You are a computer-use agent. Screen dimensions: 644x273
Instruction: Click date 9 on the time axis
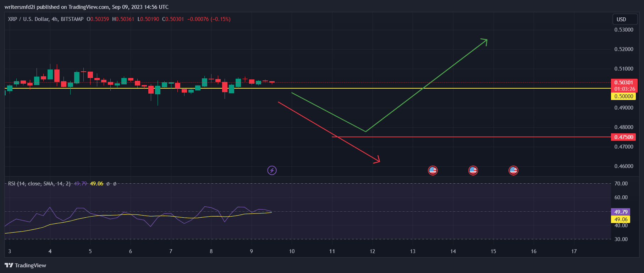point(251,251)
